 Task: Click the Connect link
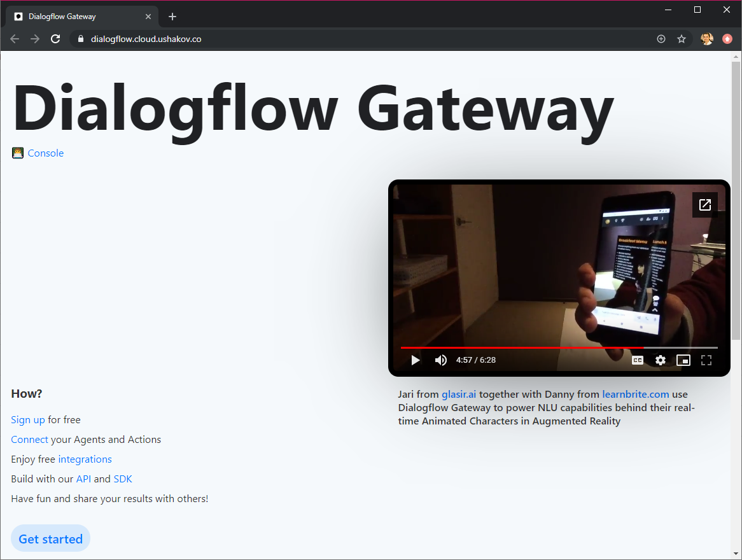point(29,440)
